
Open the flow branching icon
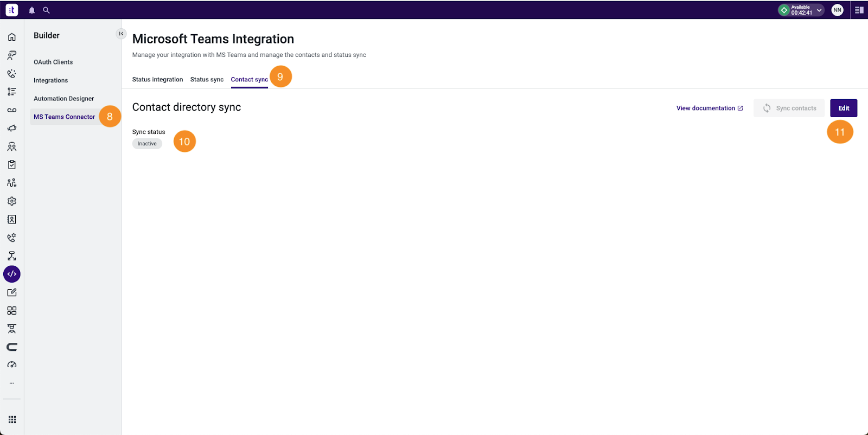(12, 256)
